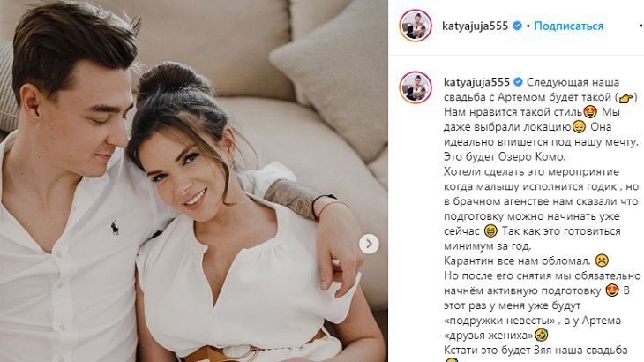Open more options dots beside Подписаться
The height and width of the screenshot is (362, 644).
point(640,26)
